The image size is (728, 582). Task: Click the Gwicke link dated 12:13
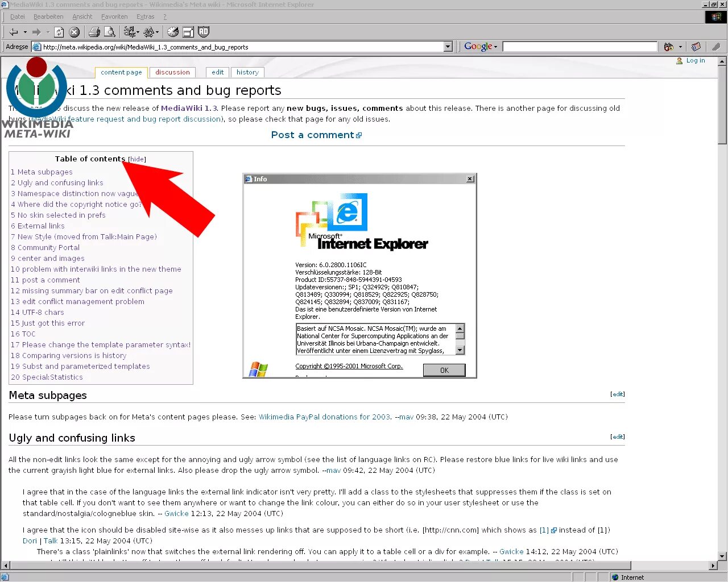pos(176,513)
